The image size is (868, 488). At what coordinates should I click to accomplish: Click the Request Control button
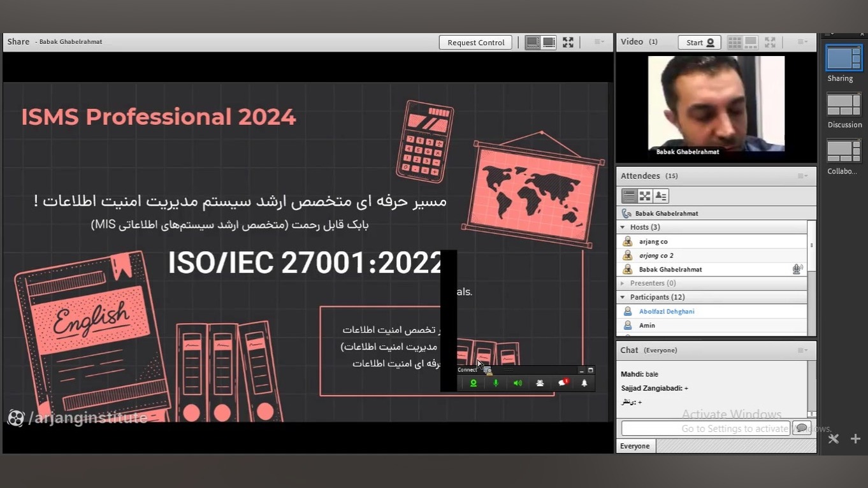(x=475, y=42)
